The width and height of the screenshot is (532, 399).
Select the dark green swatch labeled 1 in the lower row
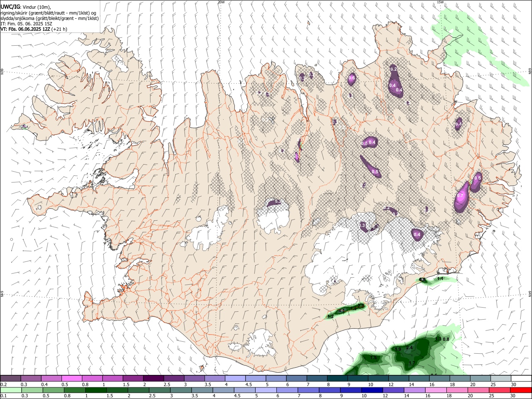pyautogui.click(x=96, y=390)
